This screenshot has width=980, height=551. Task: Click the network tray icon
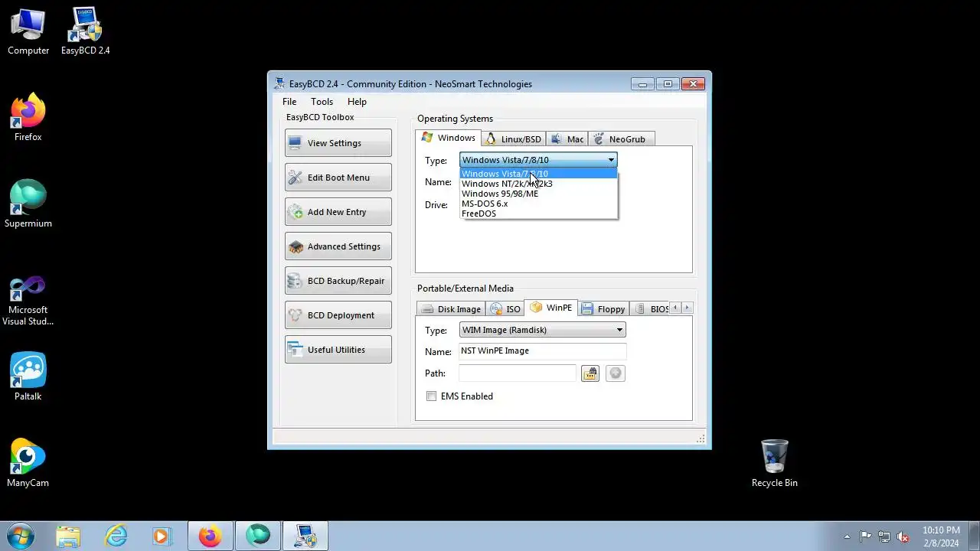[x=884, y=536]
